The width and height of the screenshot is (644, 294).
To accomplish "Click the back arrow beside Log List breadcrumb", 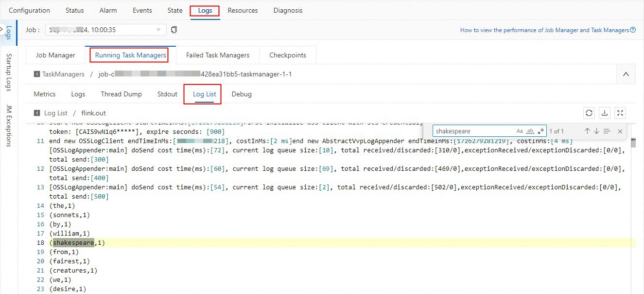I will coord(36,113).
